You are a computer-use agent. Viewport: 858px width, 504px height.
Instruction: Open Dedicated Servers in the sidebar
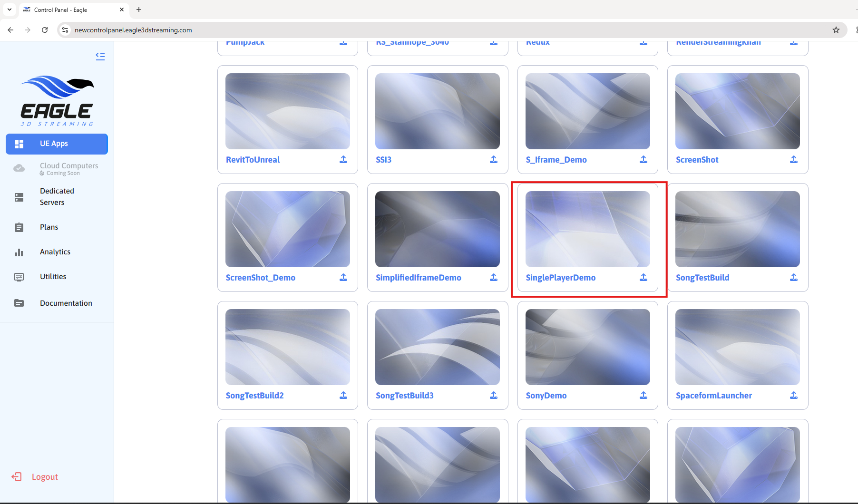(x=57, y=197)
